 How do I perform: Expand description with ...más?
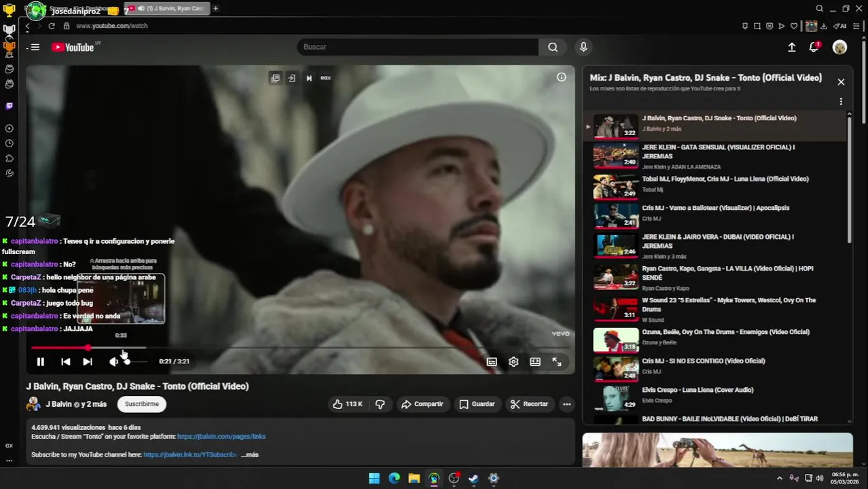tap(250, 455)
